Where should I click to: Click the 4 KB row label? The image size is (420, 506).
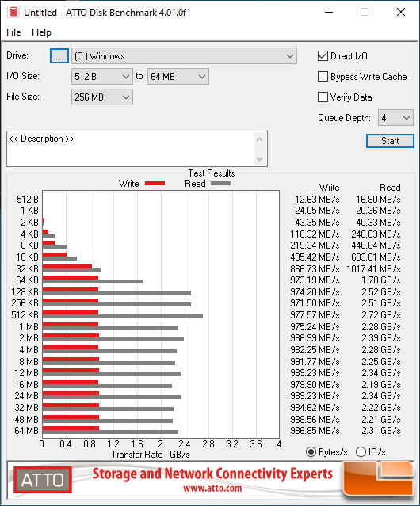coord(29,234)
